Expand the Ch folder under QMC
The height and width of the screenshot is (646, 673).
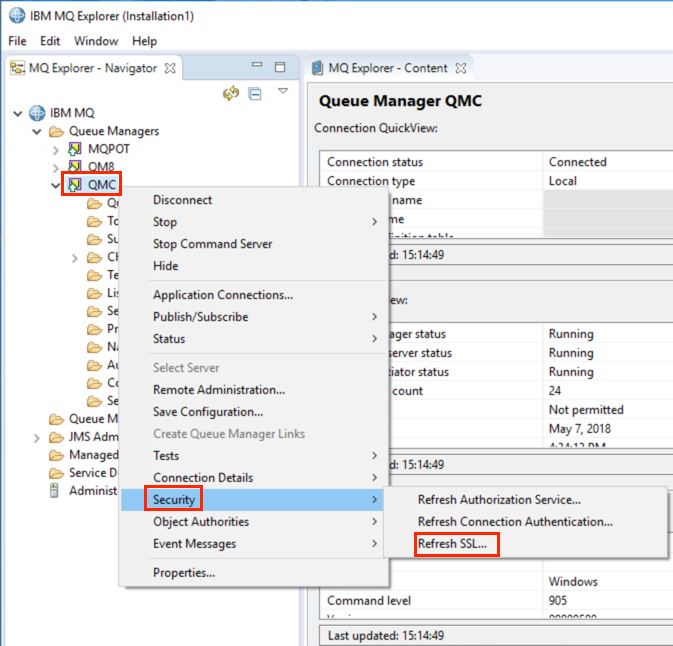(x=75, y=258)
